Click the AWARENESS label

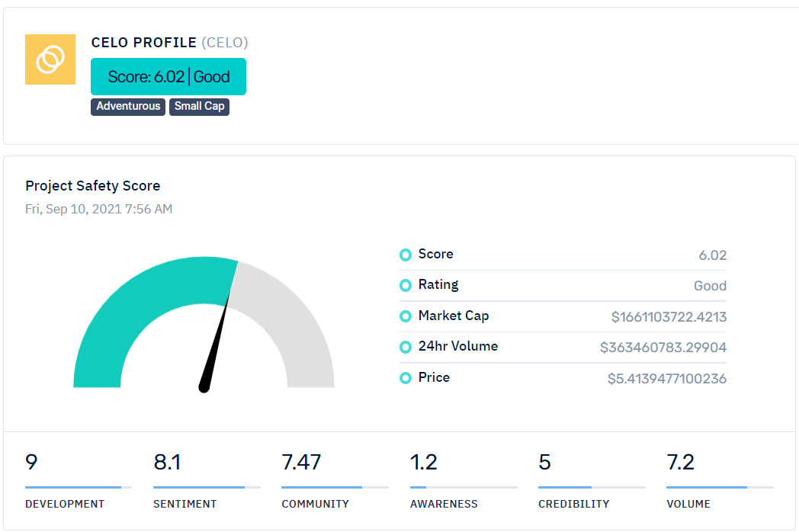click(444, 504)
